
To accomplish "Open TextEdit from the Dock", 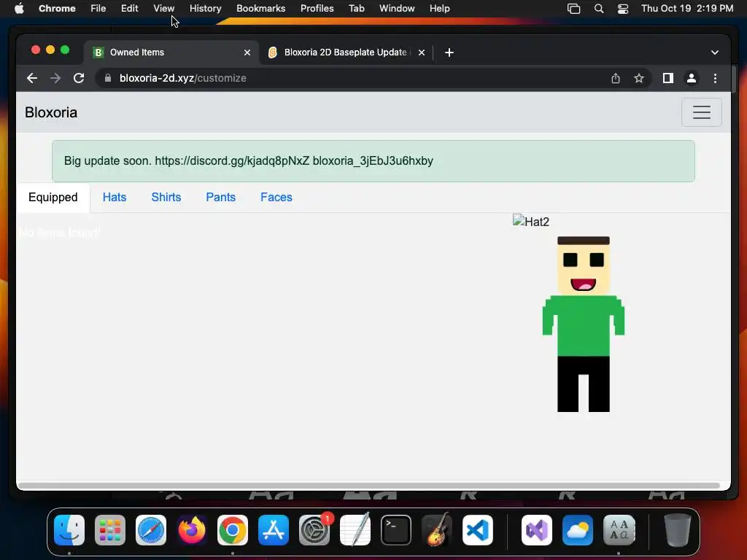I will pyautogui.click(x=355, y=530).
